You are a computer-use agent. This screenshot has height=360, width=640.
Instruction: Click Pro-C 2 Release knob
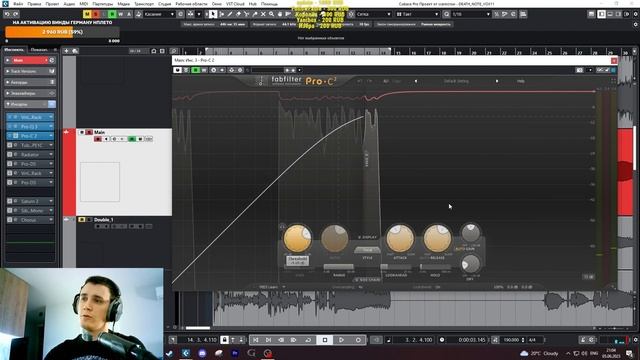click(437, 238)
